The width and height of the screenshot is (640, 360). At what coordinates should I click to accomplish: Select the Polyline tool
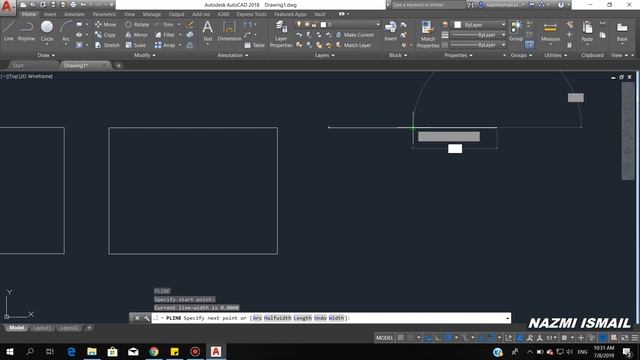pos(27,31)
